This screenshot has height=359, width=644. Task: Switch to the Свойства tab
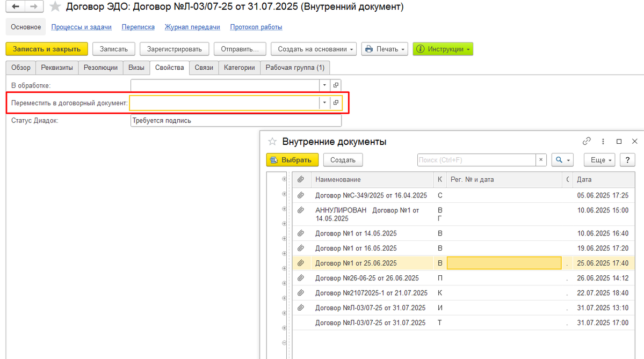point(170,68)
